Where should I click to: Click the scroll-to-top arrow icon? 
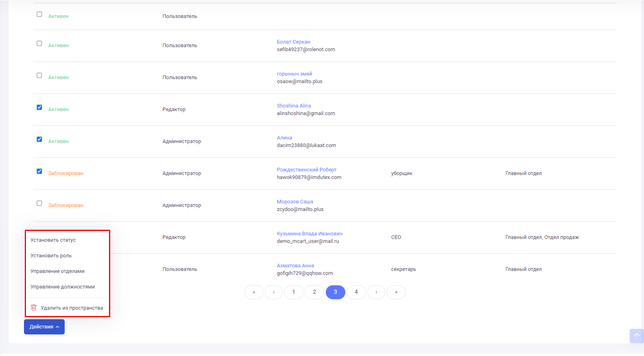637,336
